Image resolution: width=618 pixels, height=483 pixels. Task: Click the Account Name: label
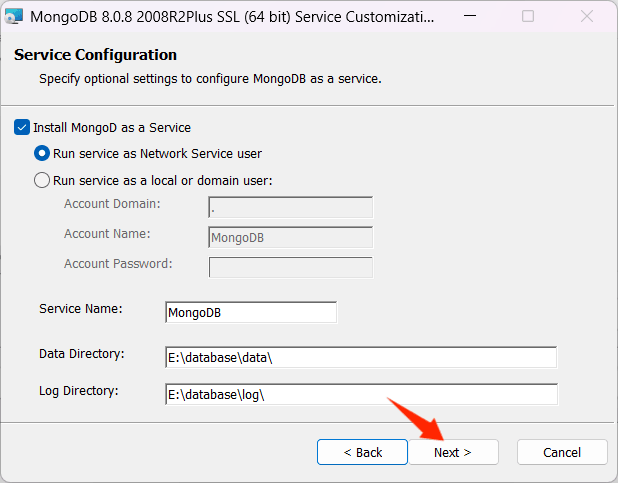[107, 233]
